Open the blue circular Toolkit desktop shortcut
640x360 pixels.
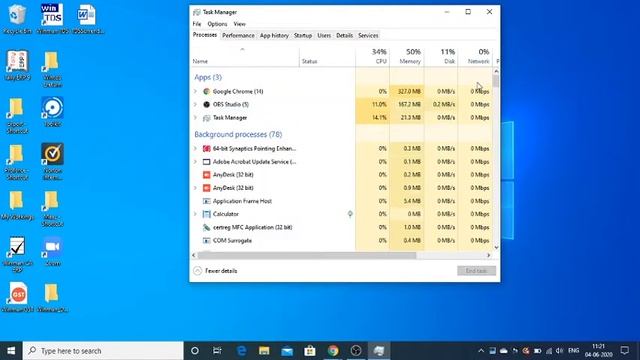click(52, 111)
